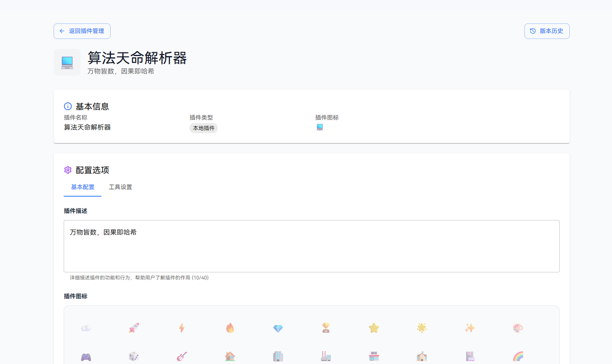Click the 插件图标 label in 基本信息
This screenshot has width=612, height=364.
point(327,118)
